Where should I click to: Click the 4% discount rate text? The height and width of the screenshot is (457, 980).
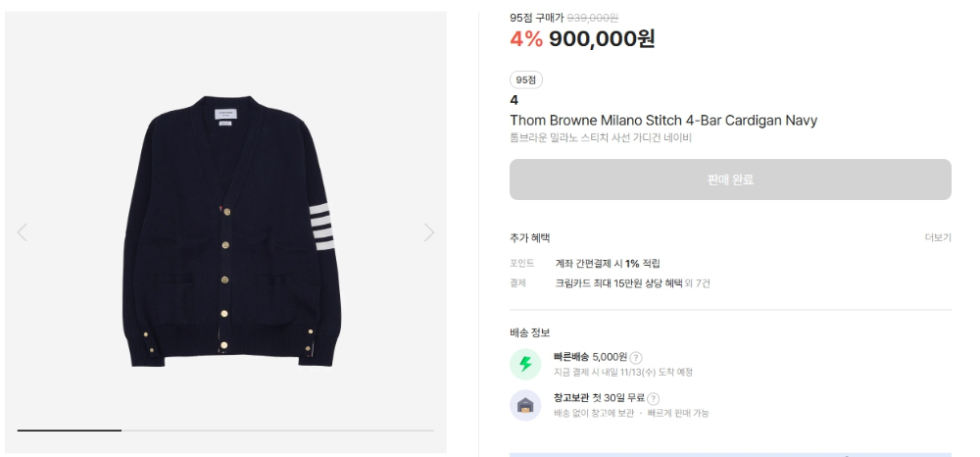[x=526, y=39]
